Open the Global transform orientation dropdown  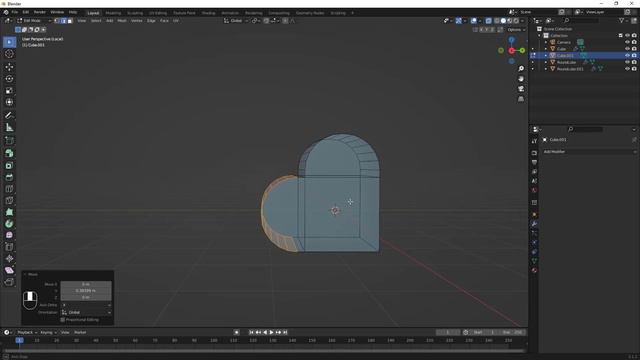(236, 21)
